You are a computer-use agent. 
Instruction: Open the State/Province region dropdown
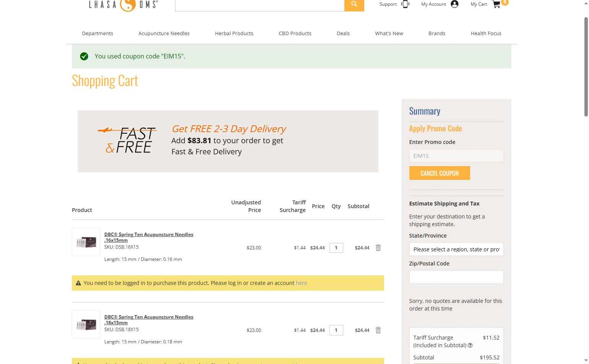tap(456, 249)
